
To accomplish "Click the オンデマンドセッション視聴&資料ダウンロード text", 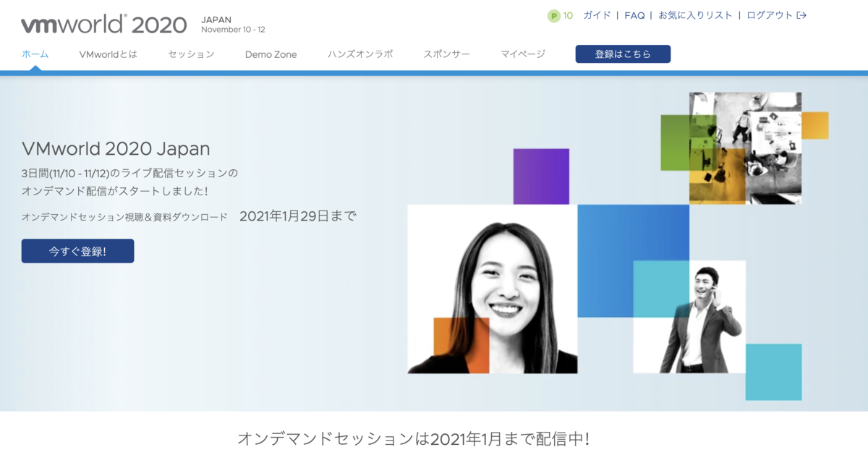I will 124,217.
